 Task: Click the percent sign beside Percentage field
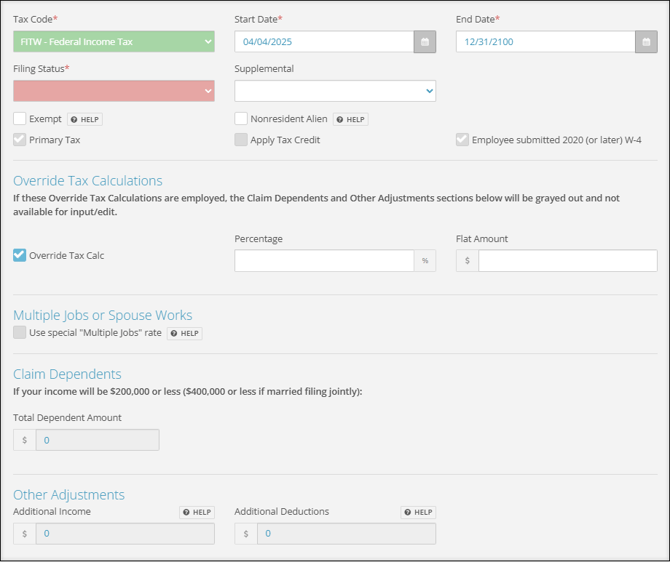click(425, 261)
